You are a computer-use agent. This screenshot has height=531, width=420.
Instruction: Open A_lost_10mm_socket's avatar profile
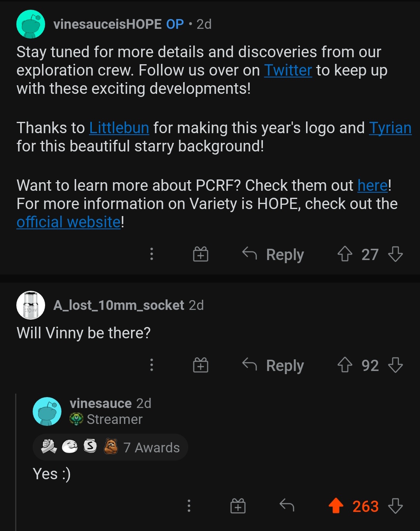tap(31, 305)
